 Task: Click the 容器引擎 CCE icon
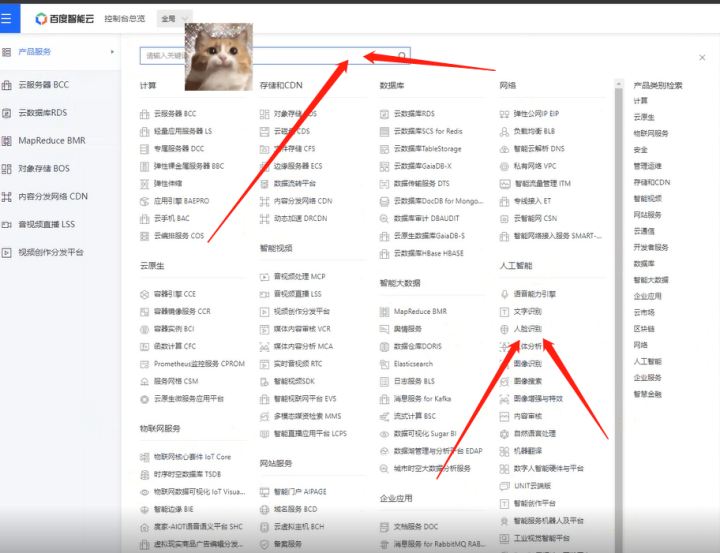pyautogui.click(x=144, y=294)
